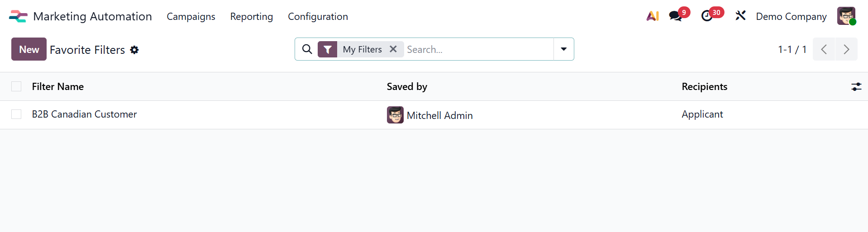Open the AI assistant icon

pyautogui.click(x=652, y=16)
